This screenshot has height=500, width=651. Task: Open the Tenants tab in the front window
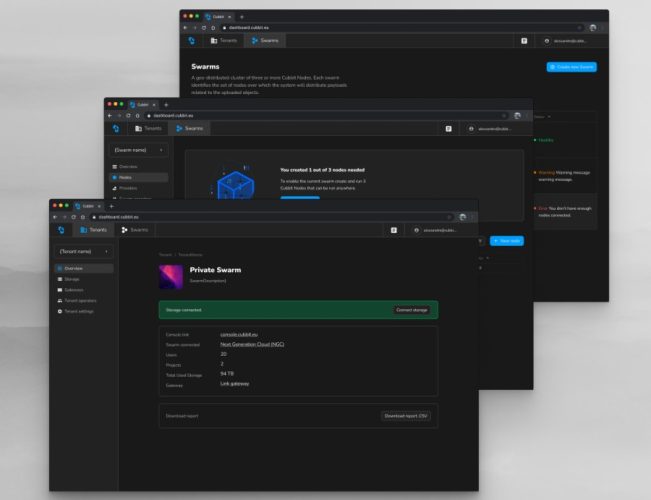(x=93, y=230)
